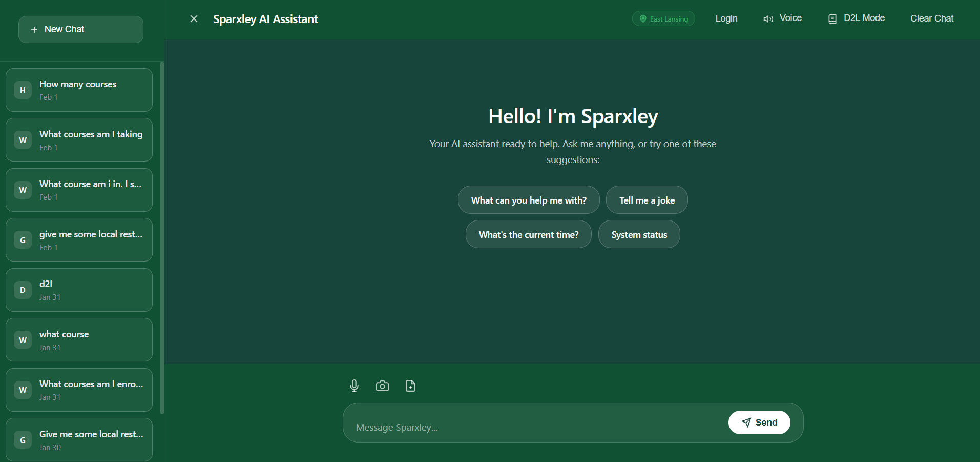Open the Login link

(726, 18)
